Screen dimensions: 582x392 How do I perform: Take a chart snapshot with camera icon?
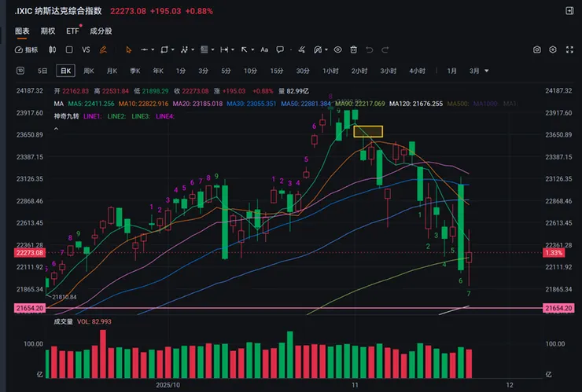[x=536, y=49]
